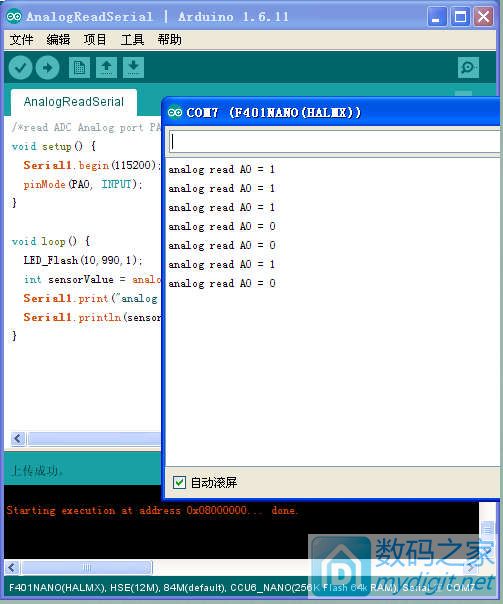Screen dimensions: 503x604
Task: Click console horizontal scrollbar left arrow
Action: pos(12,567)
